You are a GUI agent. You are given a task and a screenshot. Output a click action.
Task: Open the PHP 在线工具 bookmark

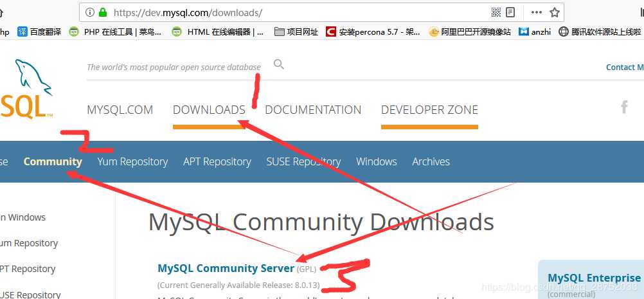[115, 32]
